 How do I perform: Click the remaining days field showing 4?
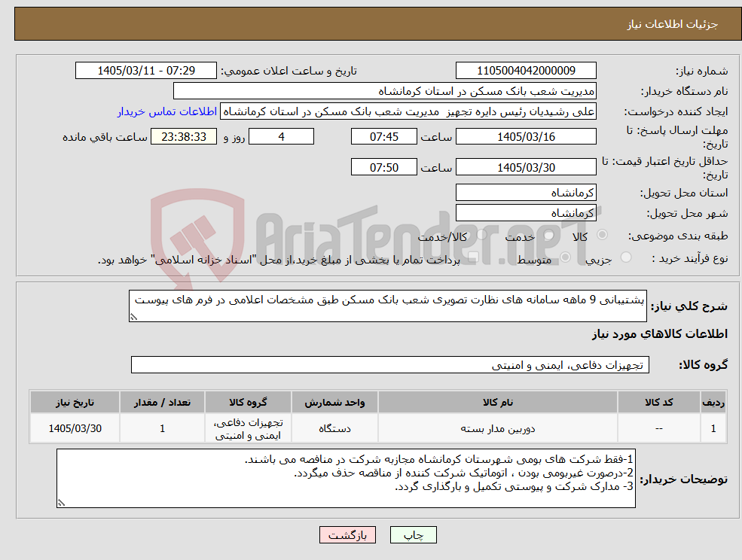(281, 137)
